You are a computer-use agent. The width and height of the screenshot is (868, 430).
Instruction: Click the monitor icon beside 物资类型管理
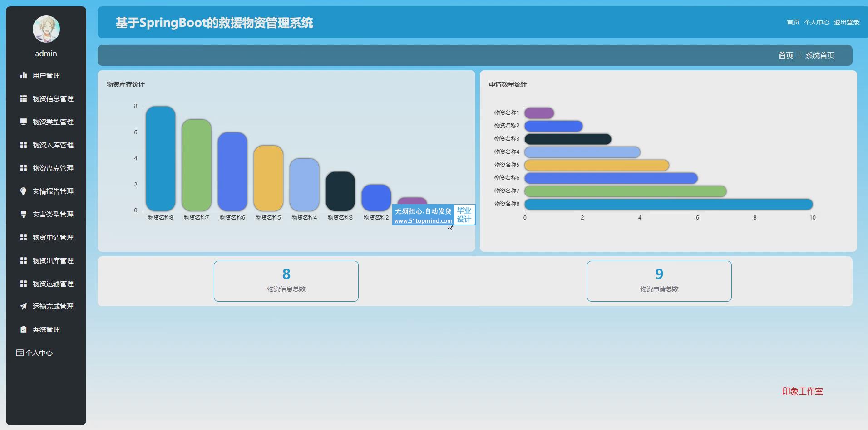24,122
